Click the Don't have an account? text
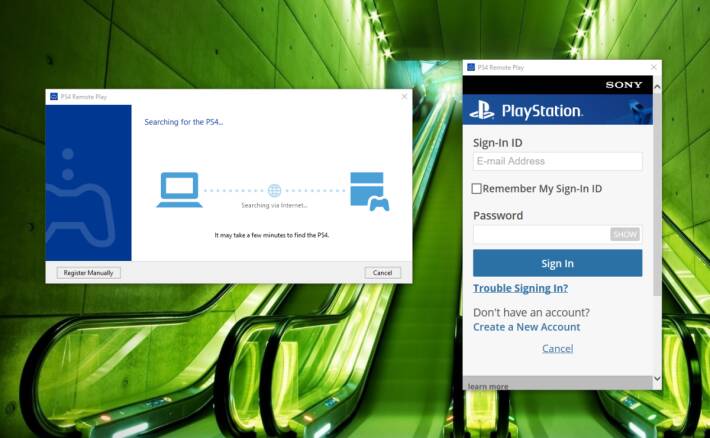Screen dimensions: 710x438 point(531,313)
